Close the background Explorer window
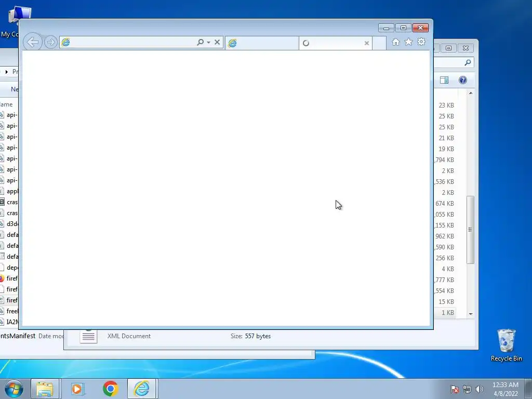The width and height of the screenshot is (532, 399). click(x=465, y=48)
